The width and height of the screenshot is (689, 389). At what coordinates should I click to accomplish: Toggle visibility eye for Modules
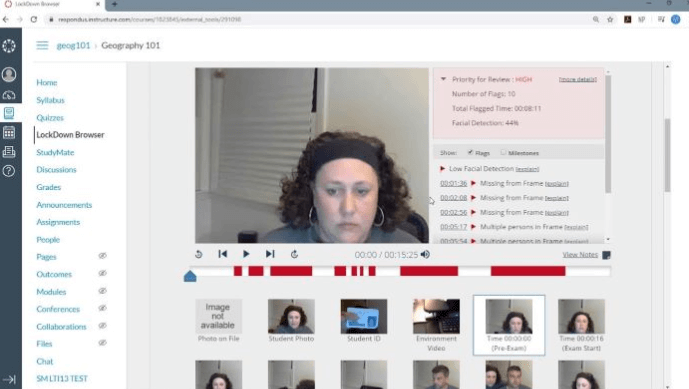point(102,291)
